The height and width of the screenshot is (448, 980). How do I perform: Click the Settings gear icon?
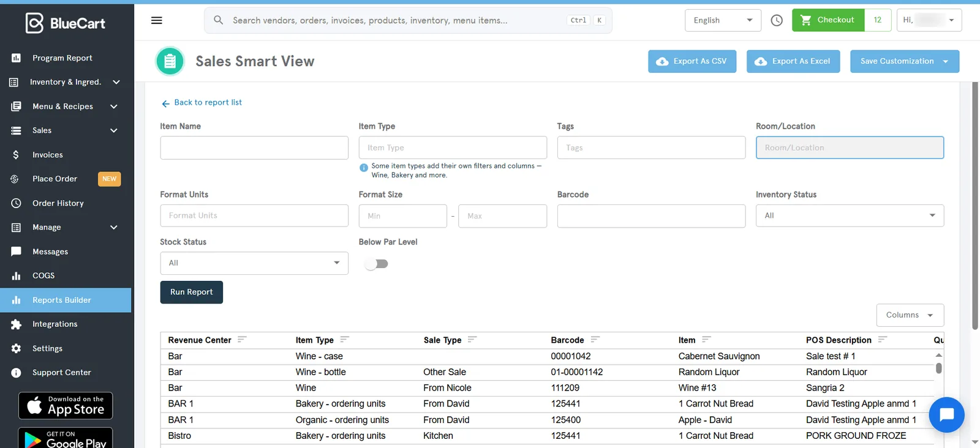[x=17, y=348]
